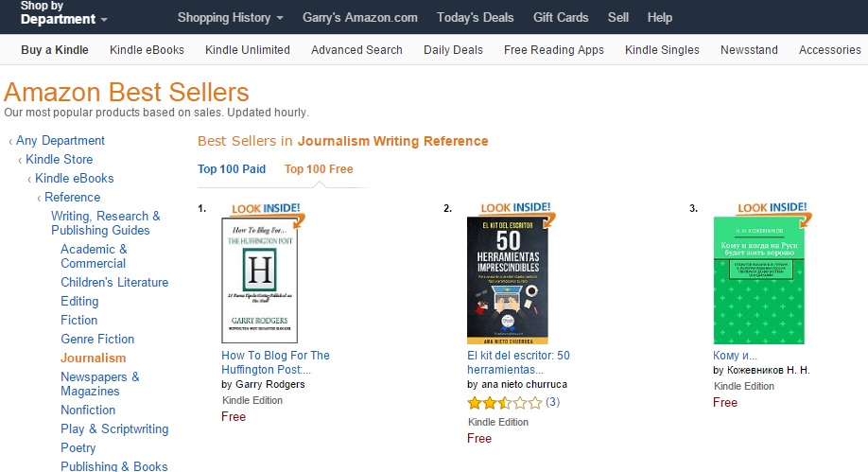Image resolution: width=868 pixels, height=472 pixels.
Task: Open Today's Deals in the top navigation
Action: point(475,18)
